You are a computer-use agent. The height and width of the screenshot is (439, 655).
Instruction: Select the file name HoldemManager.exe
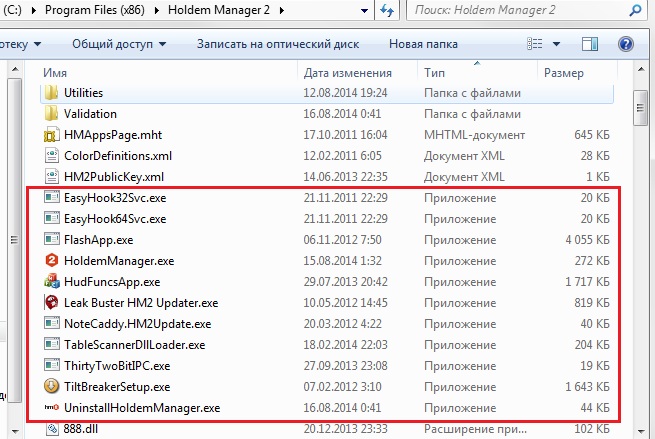coord(119,261)
